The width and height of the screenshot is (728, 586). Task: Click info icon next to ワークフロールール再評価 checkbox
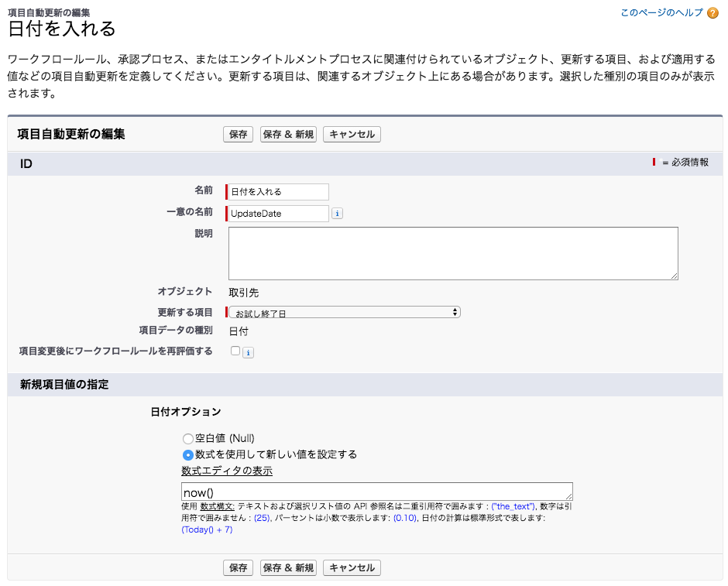249,353
